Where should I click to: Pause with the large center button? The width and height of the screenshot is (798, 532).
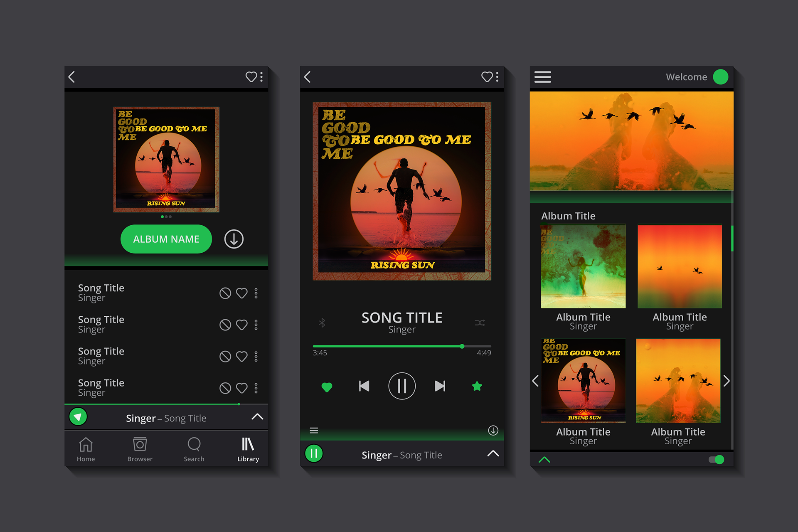click(x=402, y=386)
